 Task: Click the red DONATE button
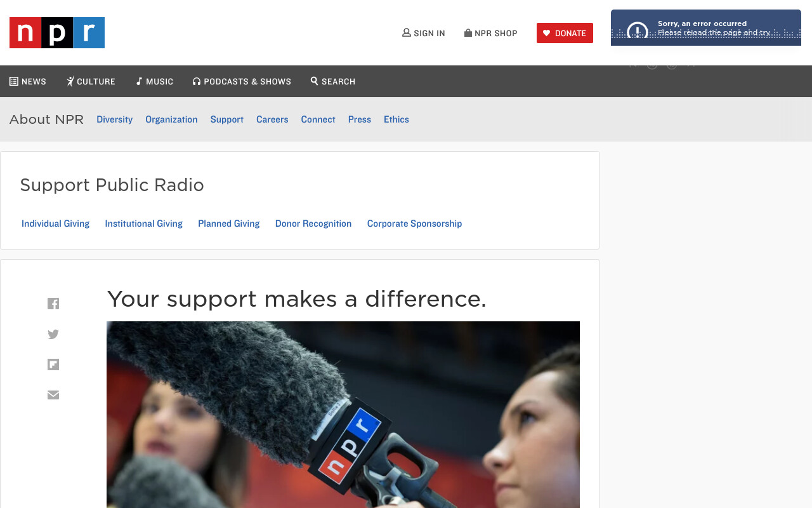[565, 33]
